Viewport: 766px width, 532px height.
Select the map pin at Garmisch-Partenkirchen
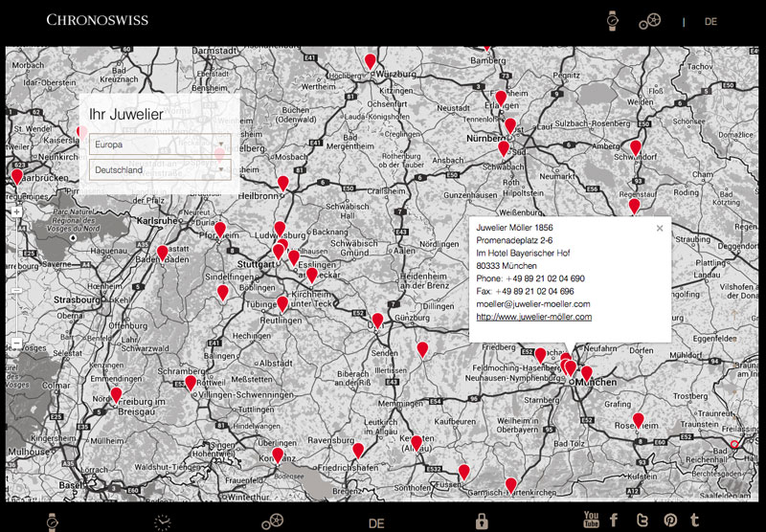(510, 486)
